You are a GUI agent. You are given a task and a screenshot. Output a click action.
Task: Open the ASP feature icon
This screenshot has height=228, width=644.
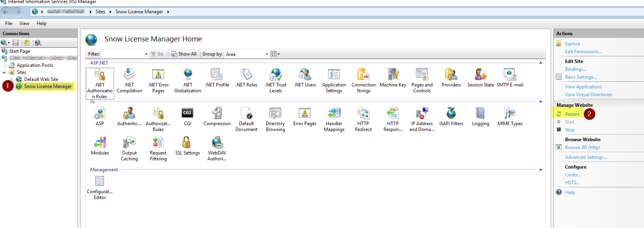pos(100,117)
